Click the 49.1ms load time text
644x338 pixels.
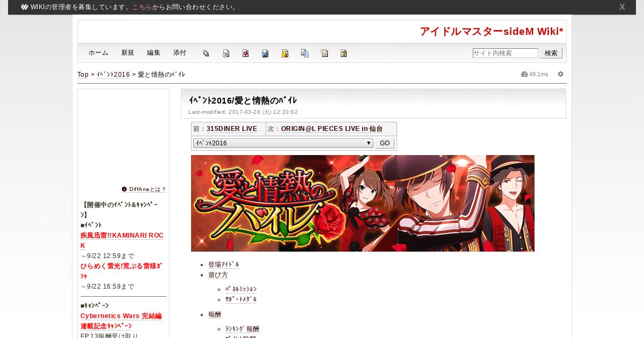pos(539,74)
